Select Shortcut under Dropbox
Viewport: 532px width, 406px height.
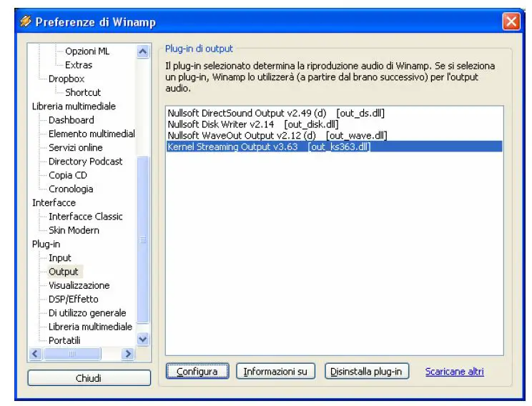tap(83, 92)
